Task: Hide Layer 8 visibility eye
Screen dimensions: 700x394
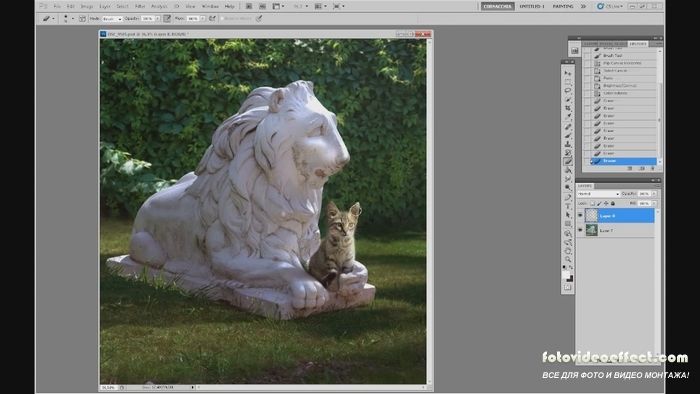Action: [580, 216]
